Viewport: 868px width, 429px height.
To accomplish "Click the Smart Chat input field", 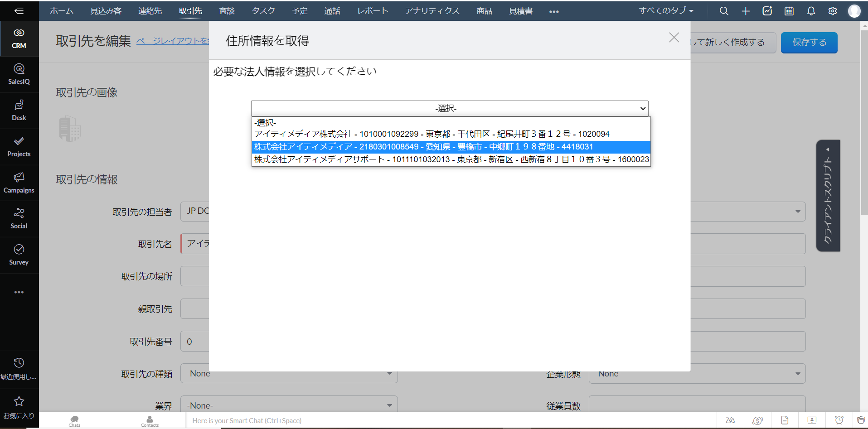I will (x=451, y=421).
